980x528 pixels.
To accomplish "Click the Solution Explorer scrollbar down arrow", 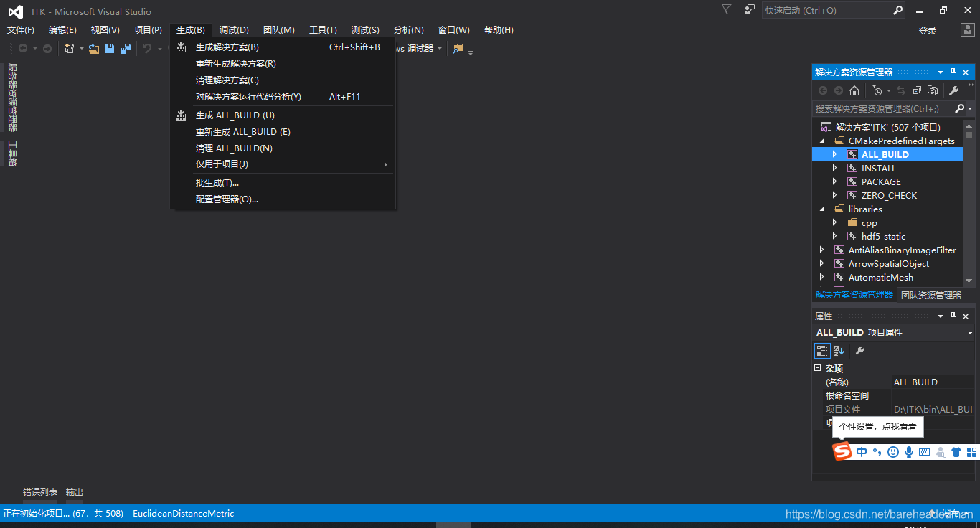I will (969, 280).
